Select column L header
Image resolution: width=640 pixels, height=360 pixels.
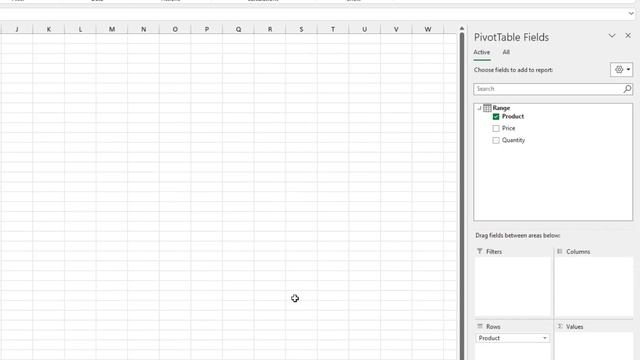80,29
